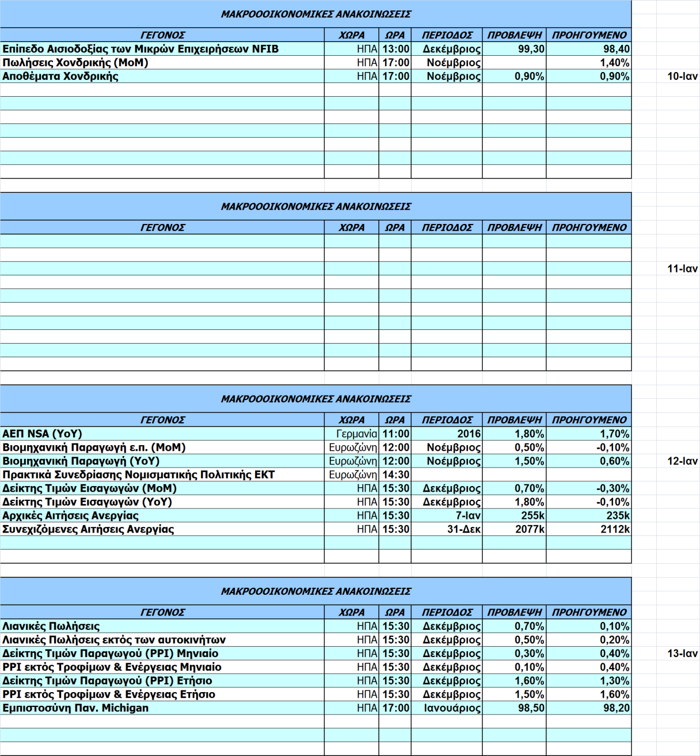Viewport: 700px width, 756px height.
Task: Click the 14:30 time cell for ΕΚΤ minutes
Action: tap(395, 475)
